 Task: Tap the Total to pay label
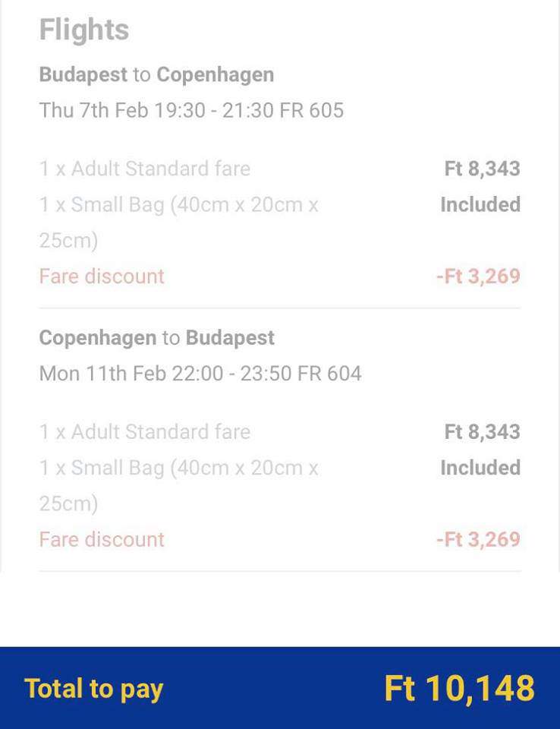coord(94,689)
